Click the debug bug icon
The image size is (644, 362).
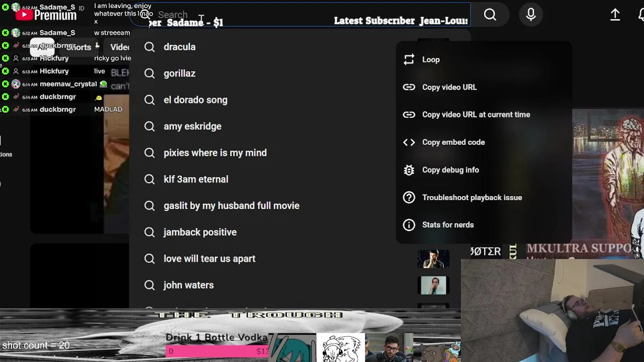(409, 170)
